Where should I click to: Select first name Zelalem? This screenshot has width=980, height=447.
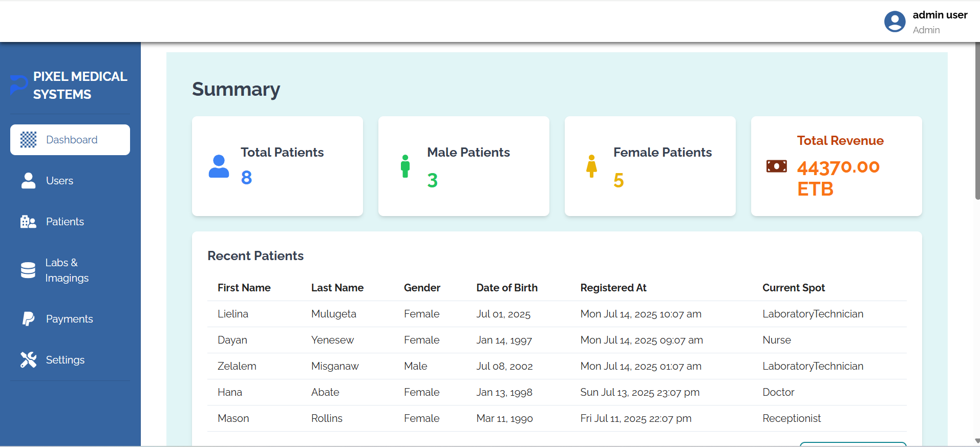point(237,366)
